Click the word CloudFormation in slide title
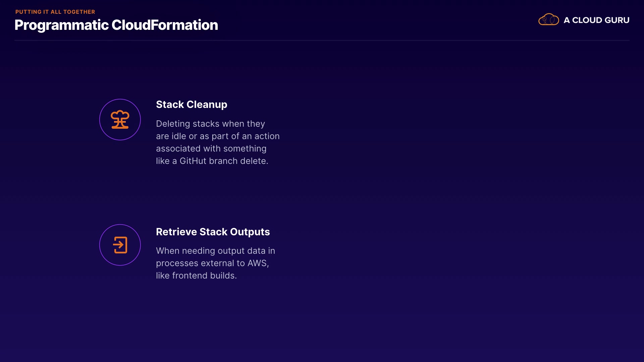The image size is (644, 362). [164, 25]
